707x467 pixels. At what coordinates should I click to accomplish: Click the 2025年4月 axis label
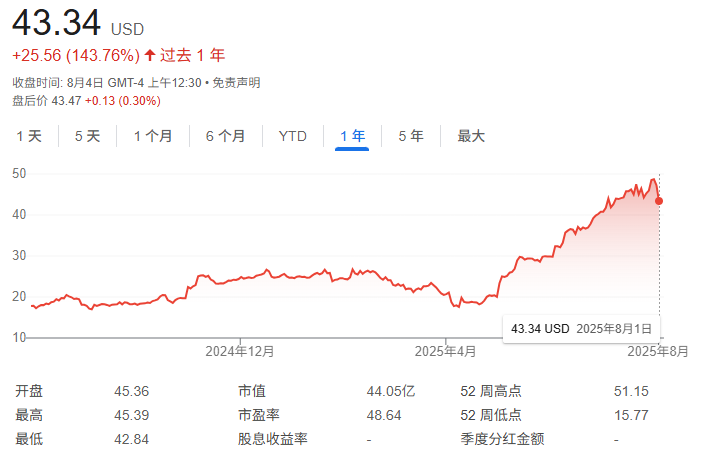point(447,351)
